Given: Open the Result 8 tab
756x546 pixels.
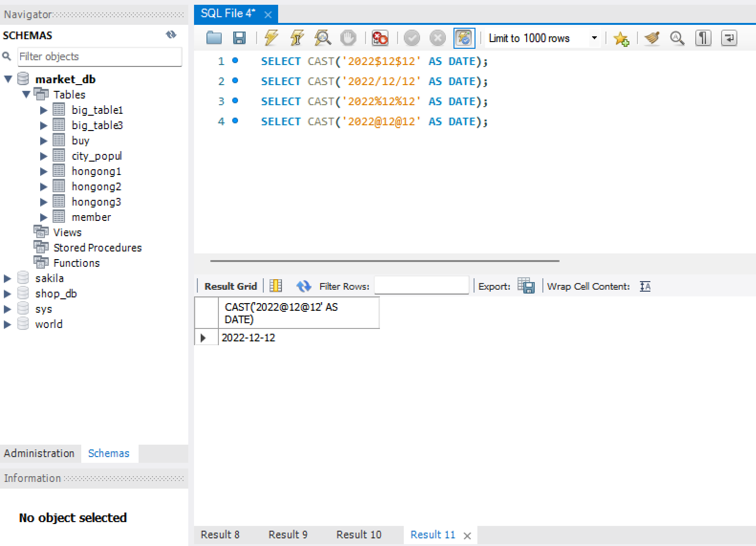Looking at the screenshot, I should click(x=220, y=535).
